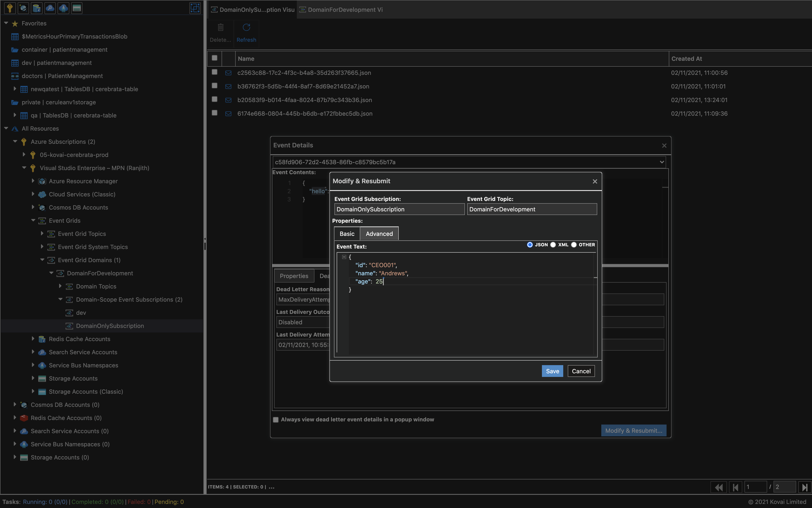Click the Save button

[x=552, y=371]
